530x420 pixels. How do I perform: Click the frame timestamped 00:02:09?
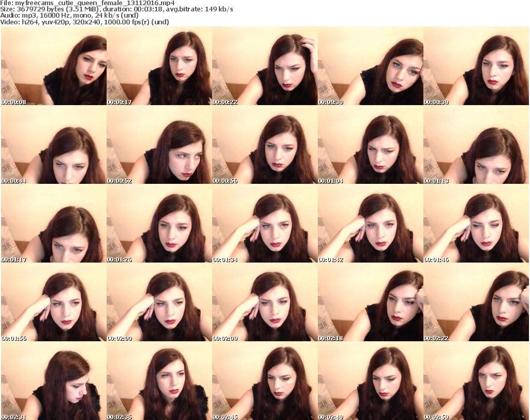tap(265, 302)
